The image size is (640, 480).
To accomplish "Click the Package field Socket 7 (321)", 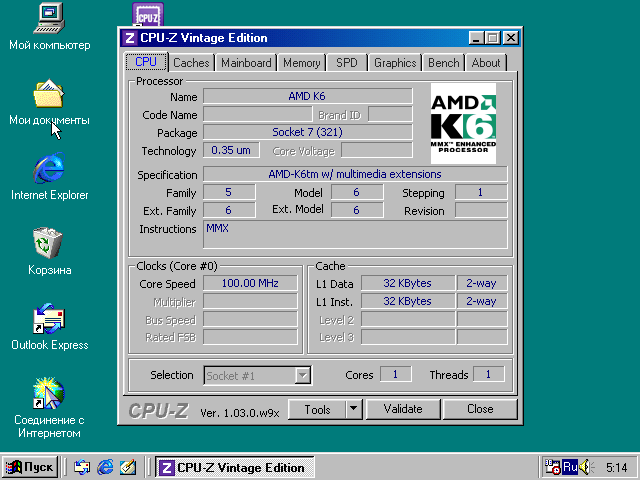I will point(308,132).
